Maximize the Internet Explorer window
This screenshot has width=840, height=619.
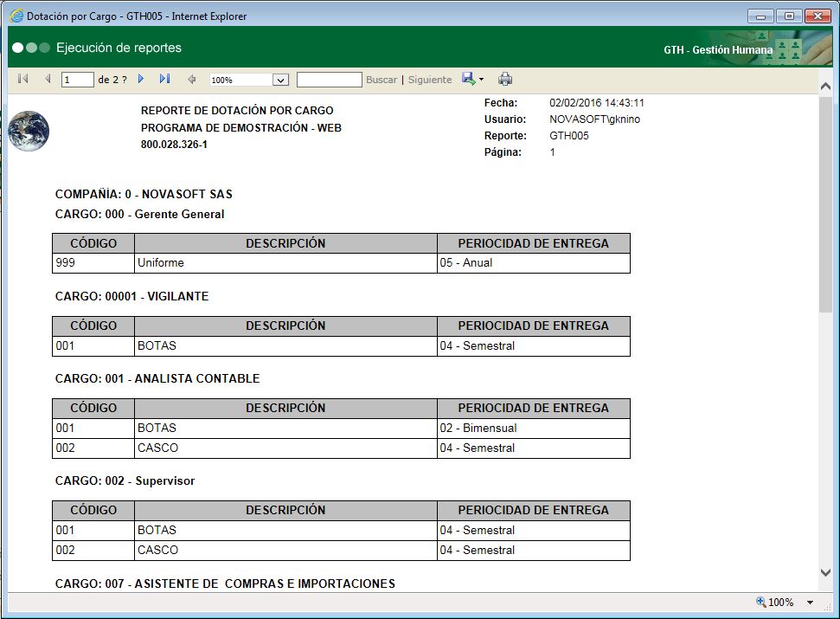(x=789, y=16)
